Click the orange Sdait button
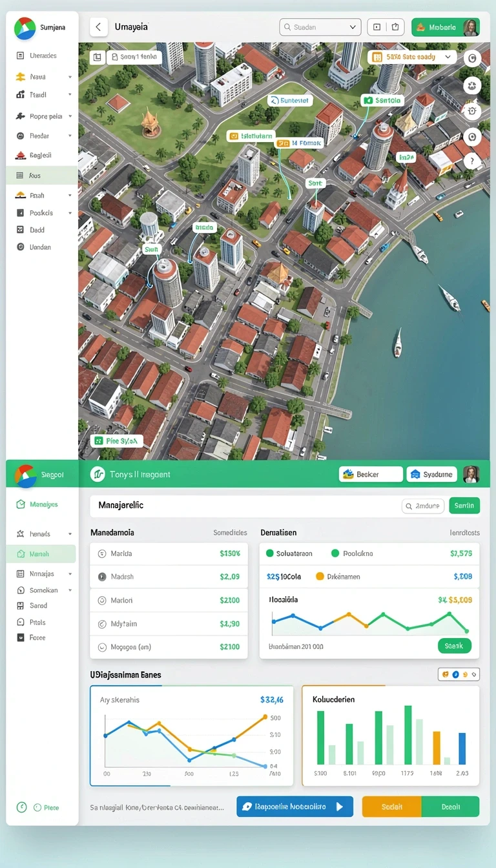The width and height of the screenshot is (496, 868). click(391, 807)
